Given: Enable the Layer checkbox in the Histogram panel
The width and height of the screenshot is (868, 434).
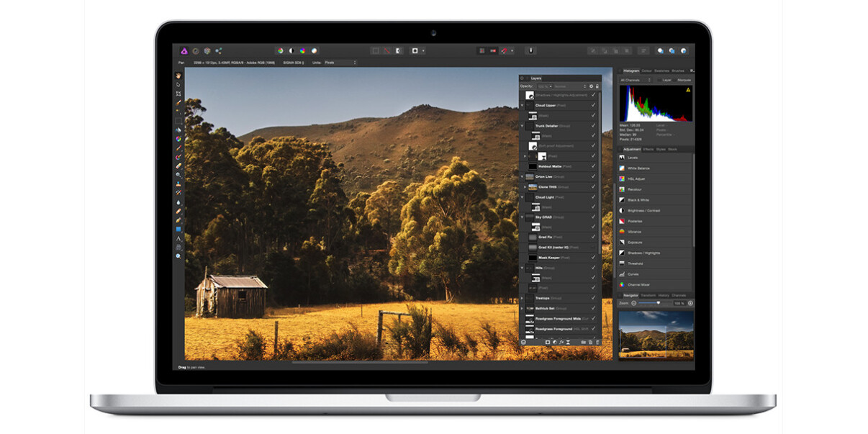Looking at the screenshot, I should [659, 79].
